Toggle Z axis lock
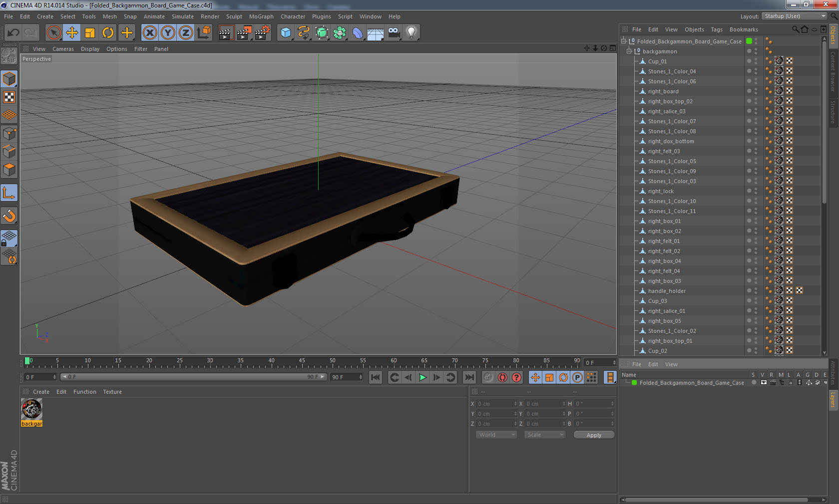 (x=186, y=33)
